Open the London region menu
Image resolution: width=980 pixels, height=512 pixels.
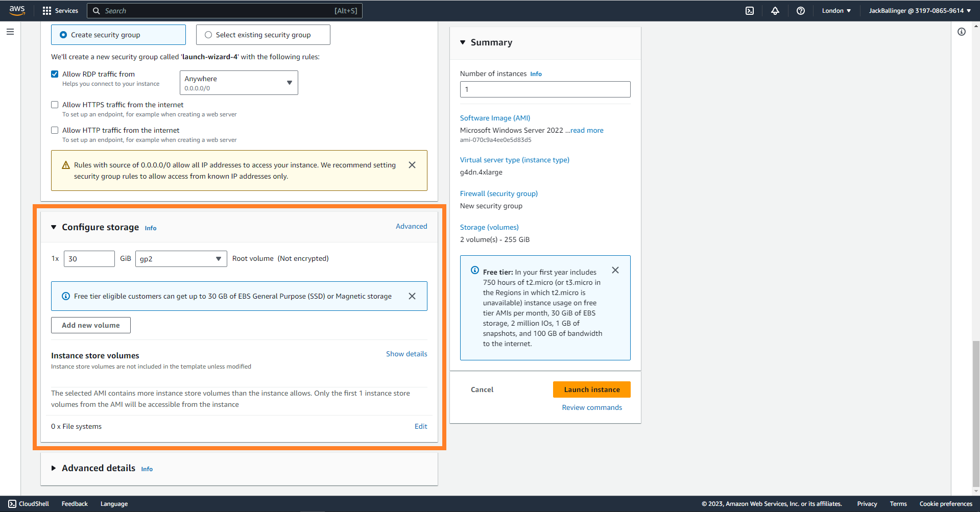[836, 11]
